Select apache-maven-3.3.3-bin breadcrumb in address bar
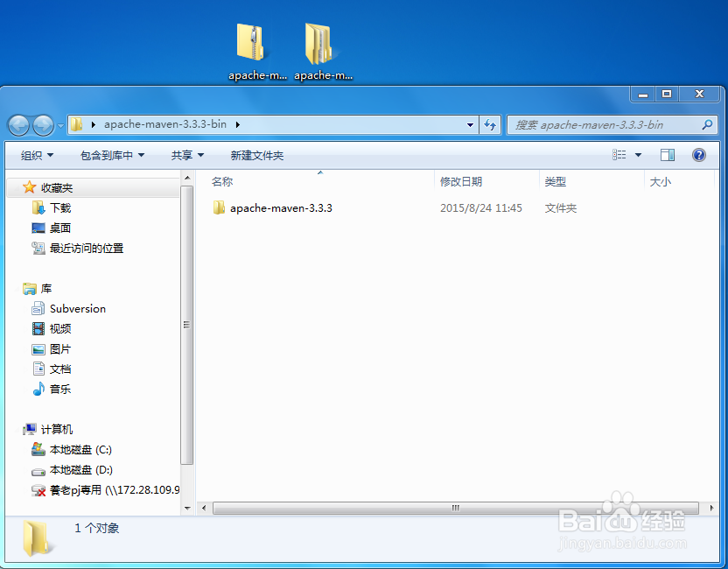Image resolution: width=728 pixels, height=569 pixels. (165, 124)
